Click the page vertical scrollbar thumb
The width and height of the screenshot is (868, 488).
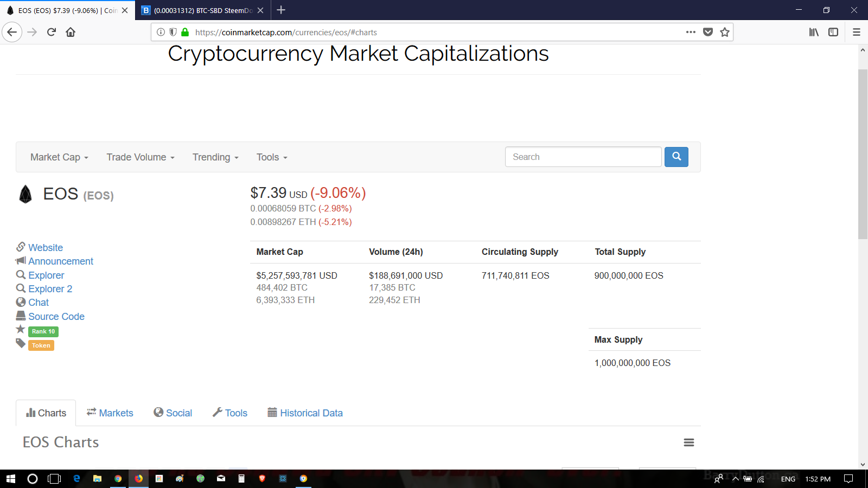coord(863,154)
